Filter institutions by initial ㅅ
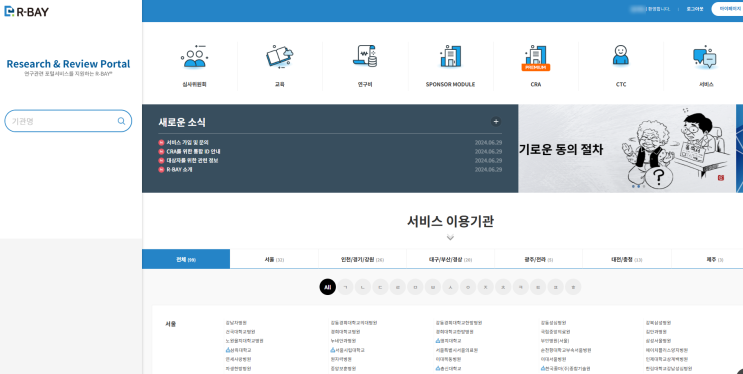 coord(450,287)
